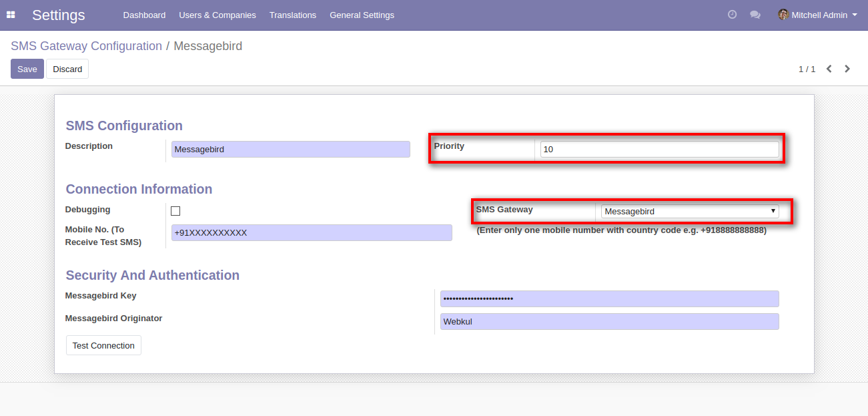Click the SMS Gateway label
The image size is (868, 416).
pyautogui.click(x=504, y=210)
